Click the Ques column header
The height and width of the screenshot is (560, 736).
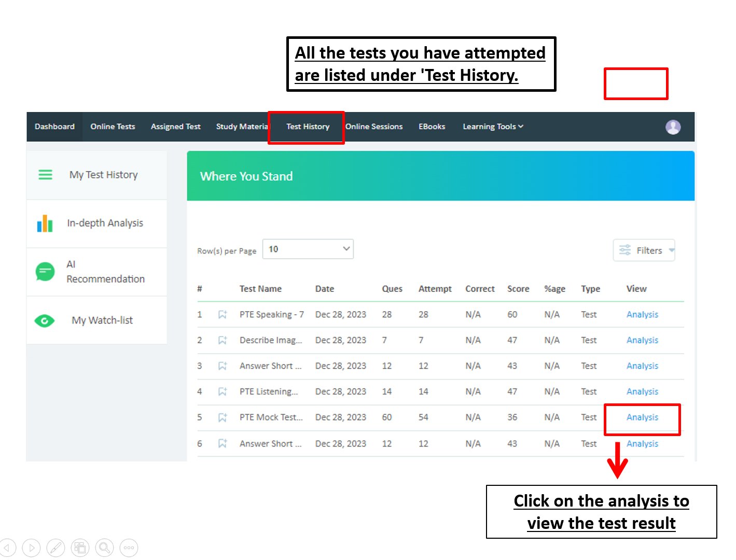click(x=392, y=289)
